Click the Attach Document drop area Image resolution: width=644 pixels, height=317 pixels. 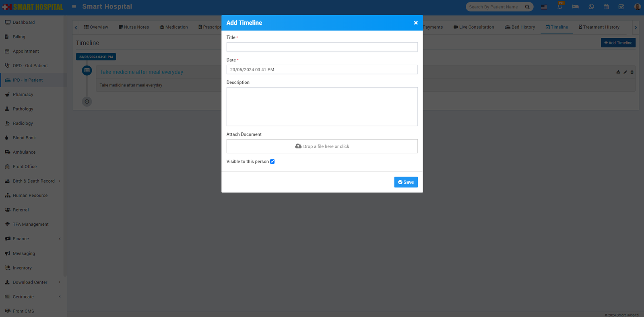point(322,146)
